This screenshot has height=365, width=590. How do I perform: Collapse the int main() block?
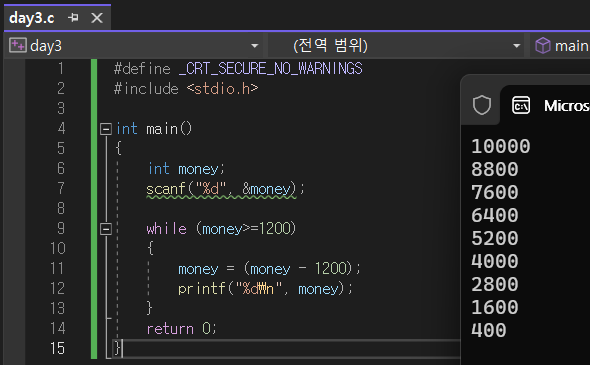click(106, 129)
